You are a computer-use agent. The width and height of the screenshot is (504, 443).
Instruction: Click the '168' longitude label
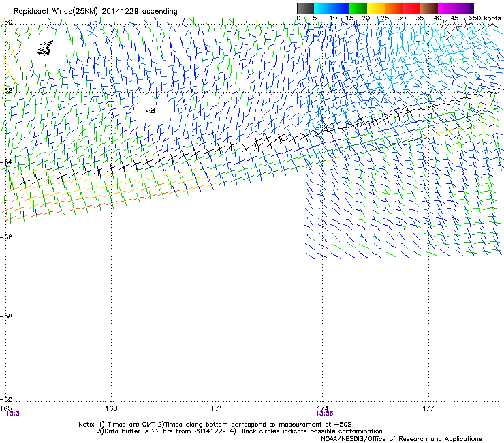pos(111,408)
